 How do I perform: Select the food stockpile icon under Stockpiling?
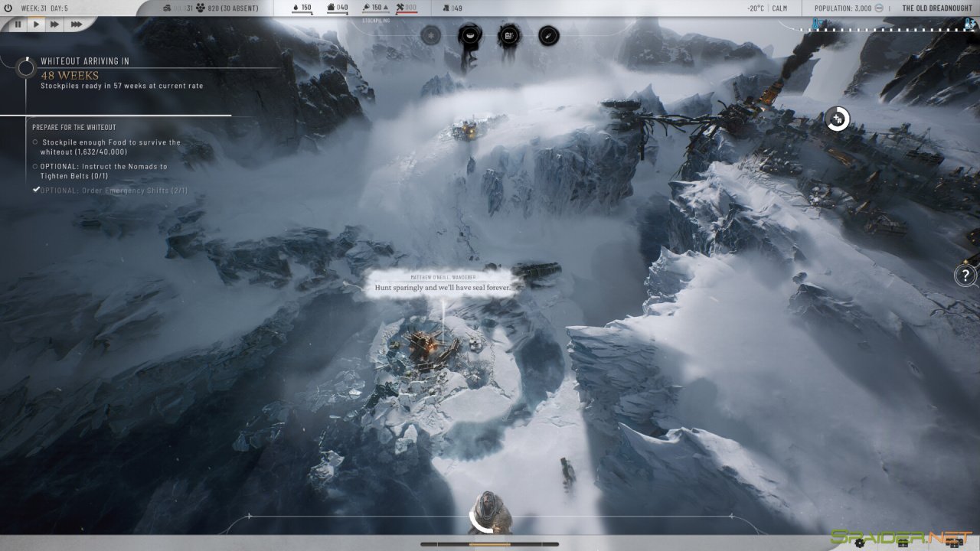point(469,35)
